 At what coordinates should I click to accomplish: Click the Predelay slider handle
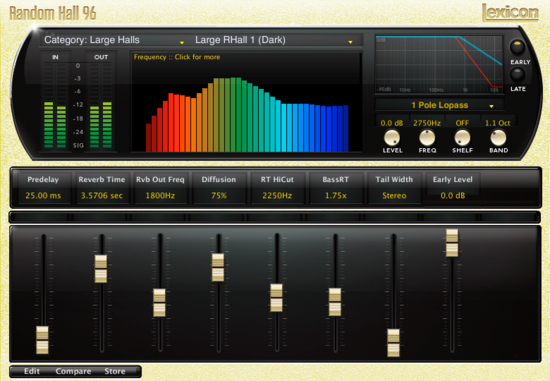[42, 340]
